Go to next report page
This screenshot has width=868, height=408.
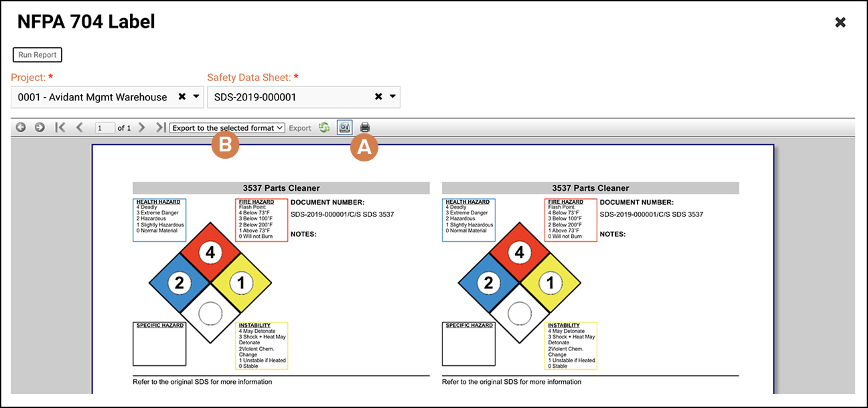(141, 127)
